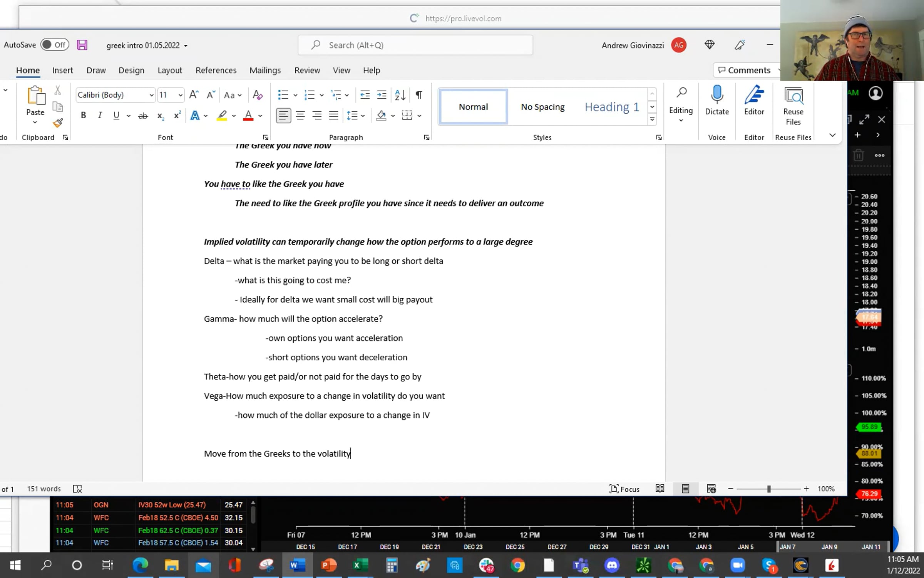Decrease font size with shrink icon
The image size is (924, 578).
210,95
